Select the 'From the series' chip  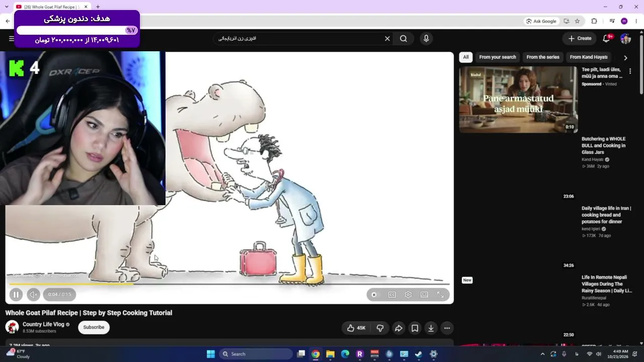pyautogui.click(x=543, y=57)
